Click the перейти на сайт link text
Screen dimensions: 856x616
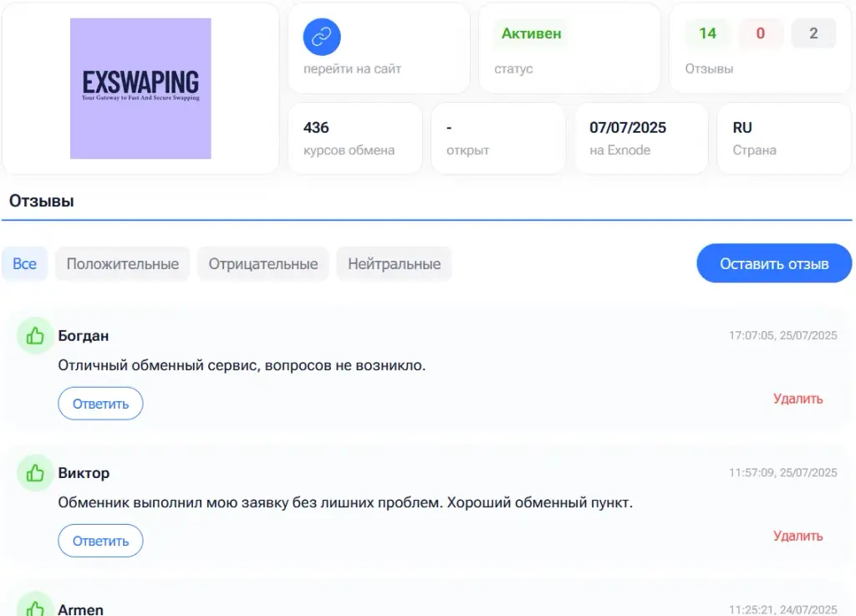pos(352,69)
